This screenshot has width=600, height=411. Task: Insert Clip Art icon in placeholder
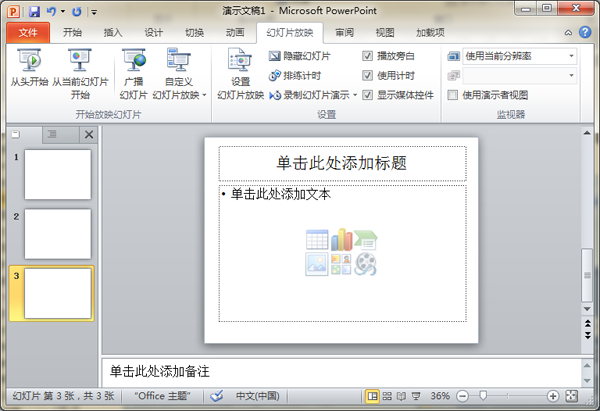341,264
